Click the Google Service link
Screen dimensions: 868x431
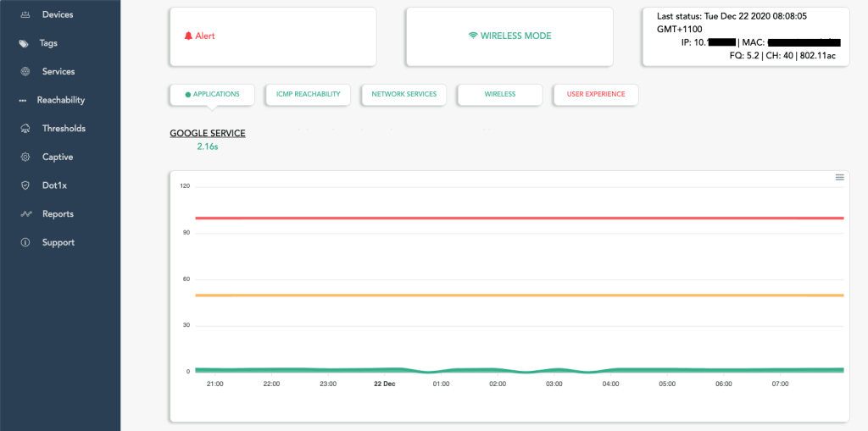point(208,134)
